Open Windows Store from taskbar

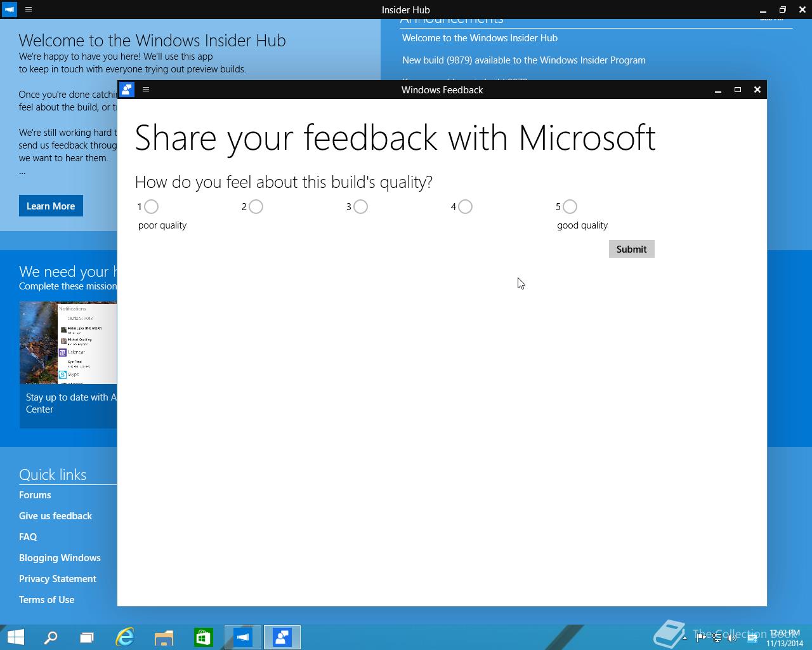pos(203,637)
